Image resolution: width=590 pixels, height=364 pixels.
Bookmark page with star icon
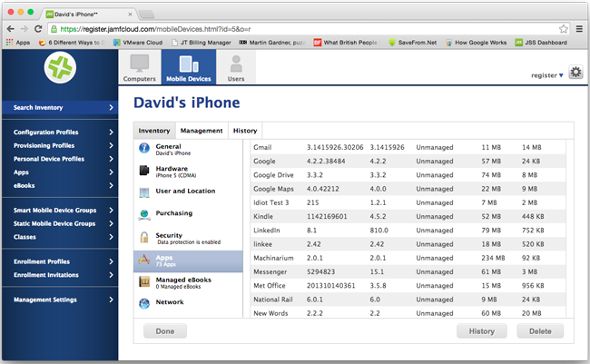(x=564, y=29)
